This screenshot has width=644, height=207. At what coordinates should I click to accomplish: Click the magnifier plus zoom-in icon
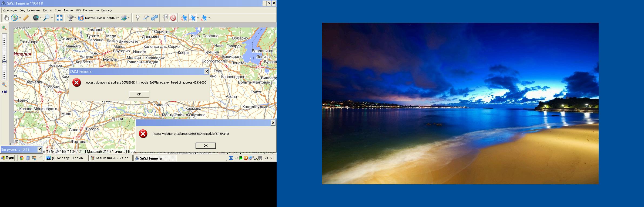(4, 28)
